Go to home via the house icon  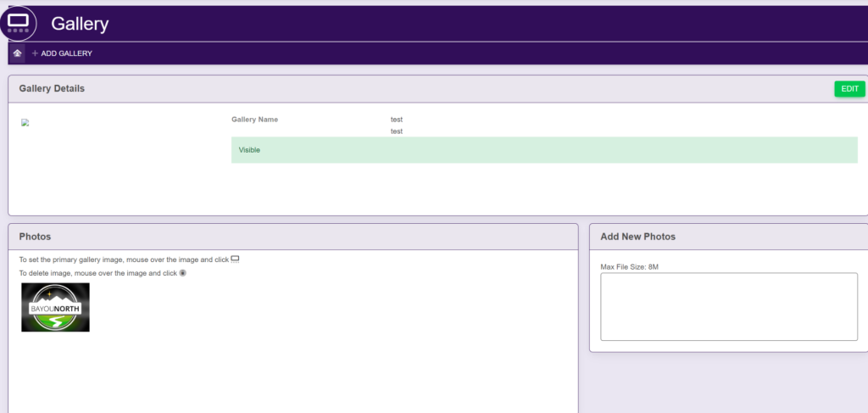click(17, 53)
